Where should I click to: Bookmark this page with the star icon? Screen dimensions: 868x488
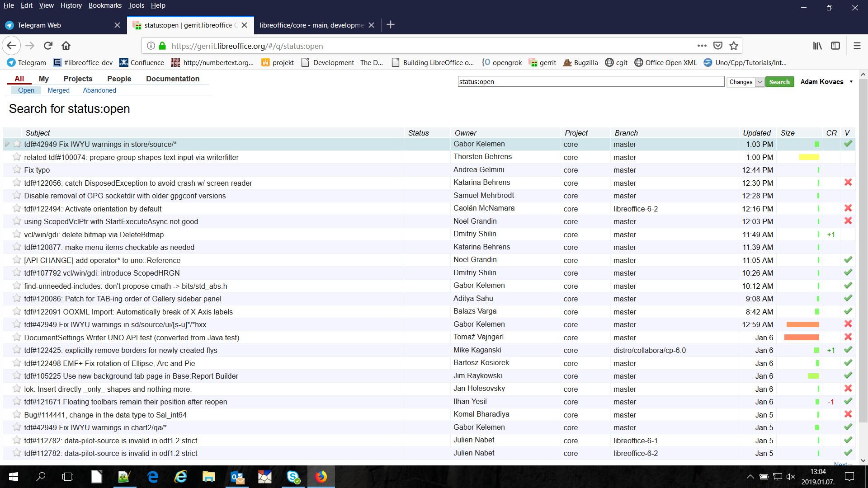(734, 46)
